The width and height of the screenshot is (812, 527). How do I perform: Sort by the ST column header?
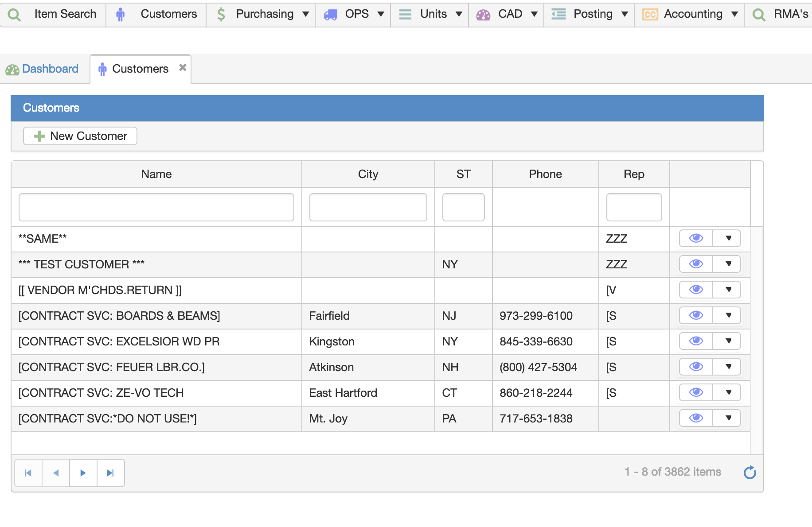(464, 174)
